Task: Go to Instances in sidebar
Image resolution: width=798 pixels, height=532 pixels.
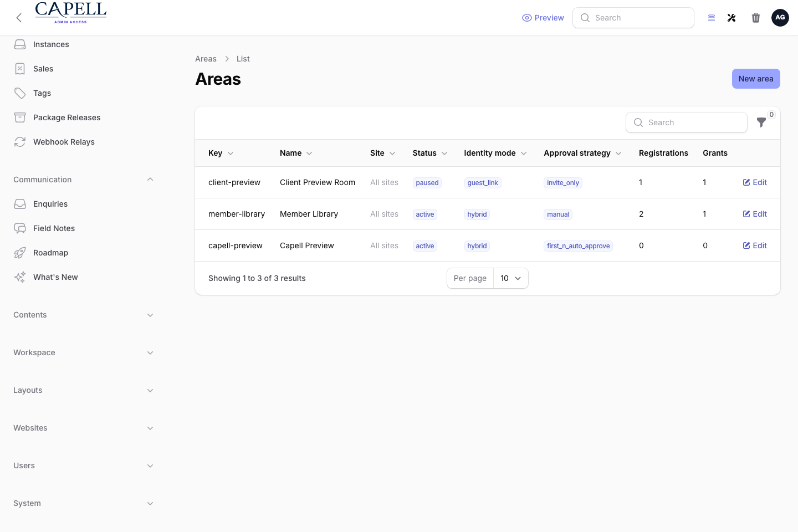Action: point(83,44)
